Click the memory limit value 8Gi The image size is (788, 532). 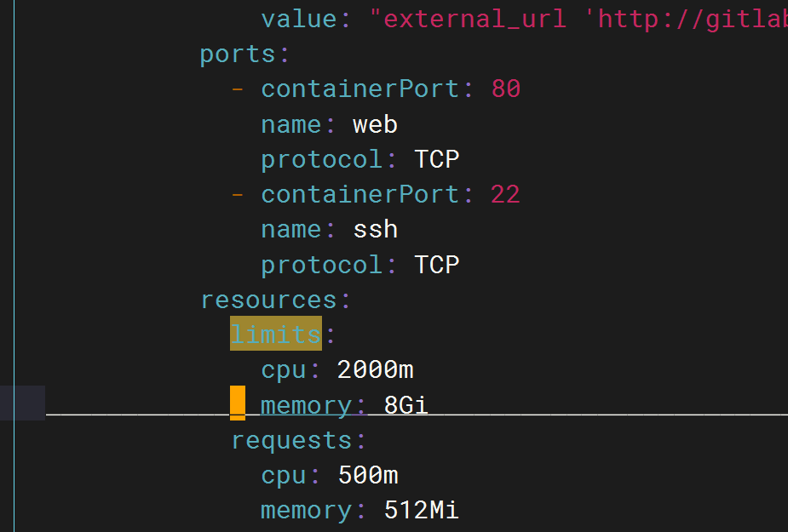[406, 405]
